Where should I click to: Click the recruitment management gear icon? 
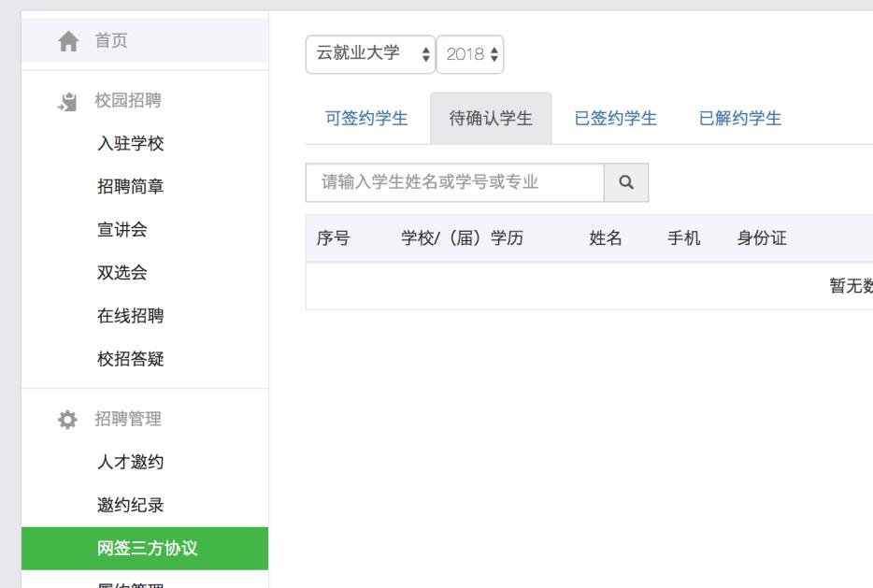point(68,420)
